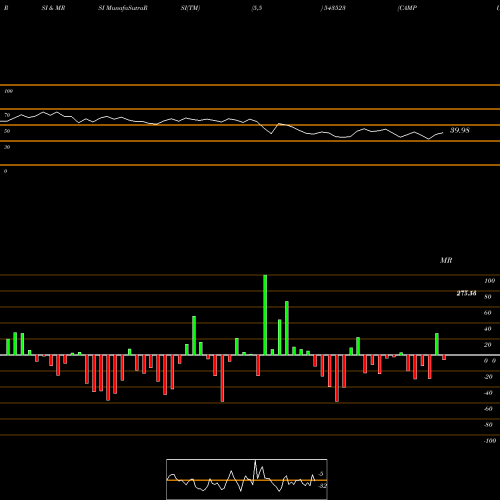Click the SI & MR header text

click(x=53, y=8)
